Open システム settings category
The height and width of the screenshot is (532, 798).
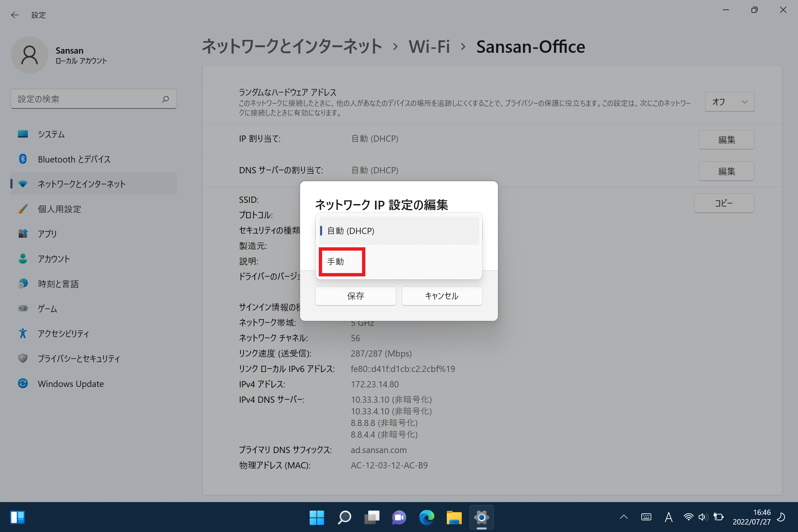click(x=94, y=134)
